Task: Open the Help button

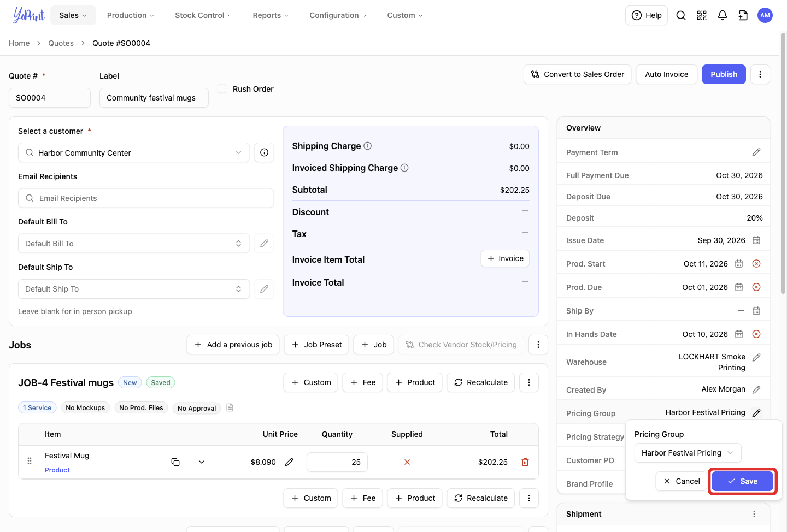Action: pos(647,15)
